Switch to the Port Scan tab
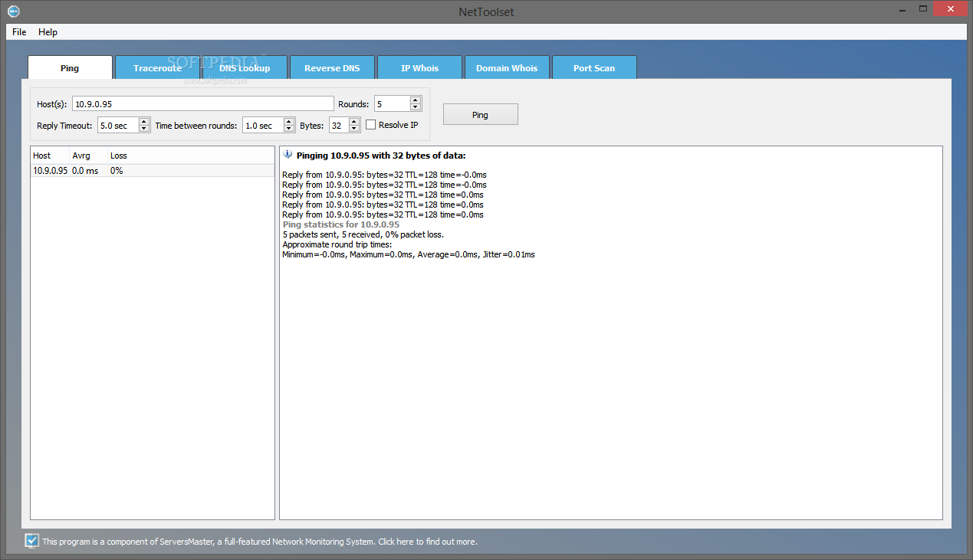 pos(594,68)
